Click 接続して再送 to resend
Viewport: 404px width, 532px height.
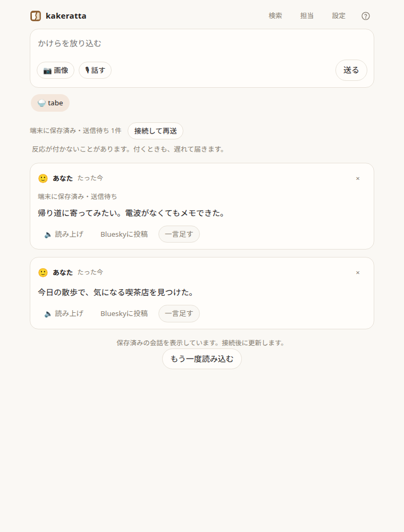156,131
